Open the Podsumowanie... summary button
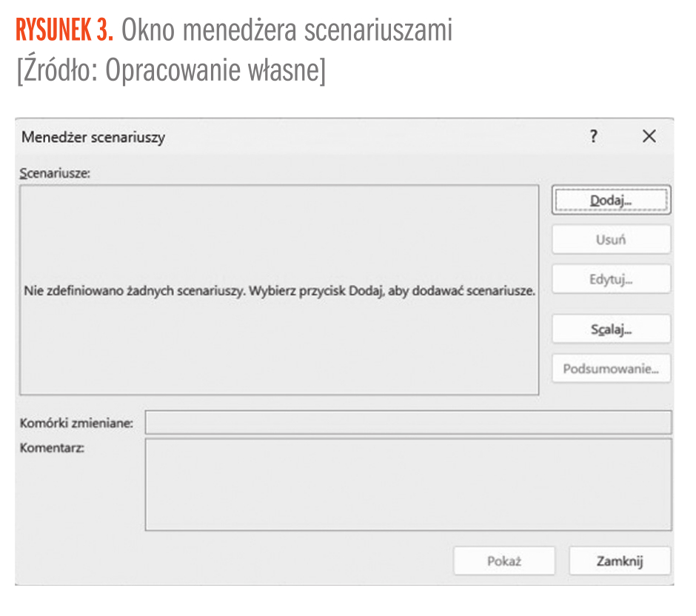Viewport: 696px width, 616px height. (611, 369)
